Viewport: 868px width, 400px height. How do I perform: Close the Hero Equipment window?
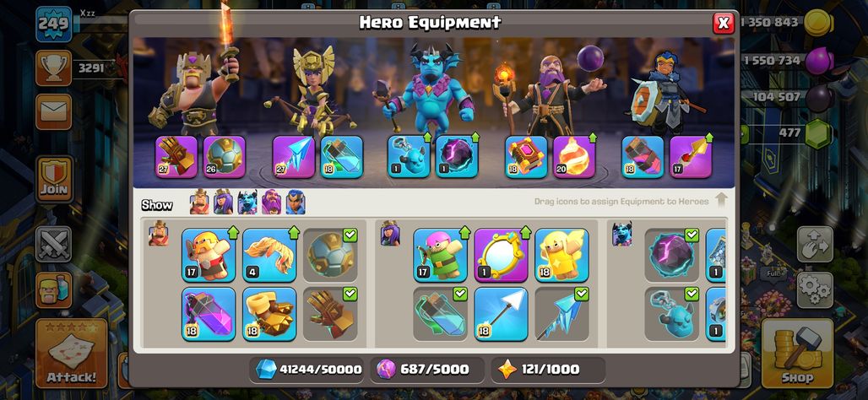[723, 24]
